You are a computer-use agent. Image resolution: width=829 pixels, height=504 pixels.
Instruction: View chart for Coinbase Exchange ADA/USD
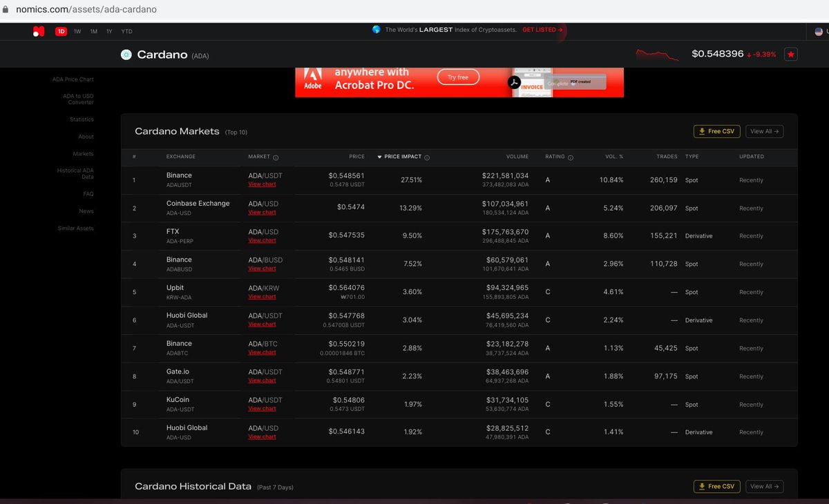pos(262,213)
